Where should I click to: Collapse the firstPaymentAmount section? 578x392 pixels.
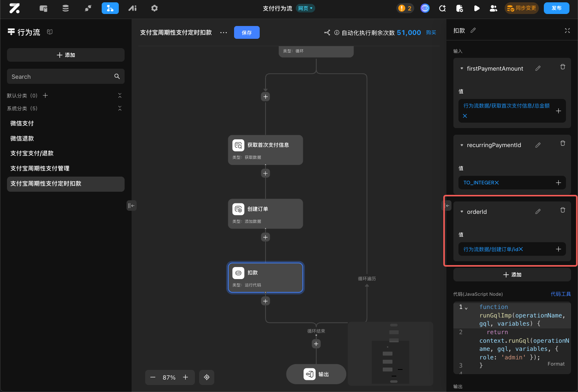point(462,69)
